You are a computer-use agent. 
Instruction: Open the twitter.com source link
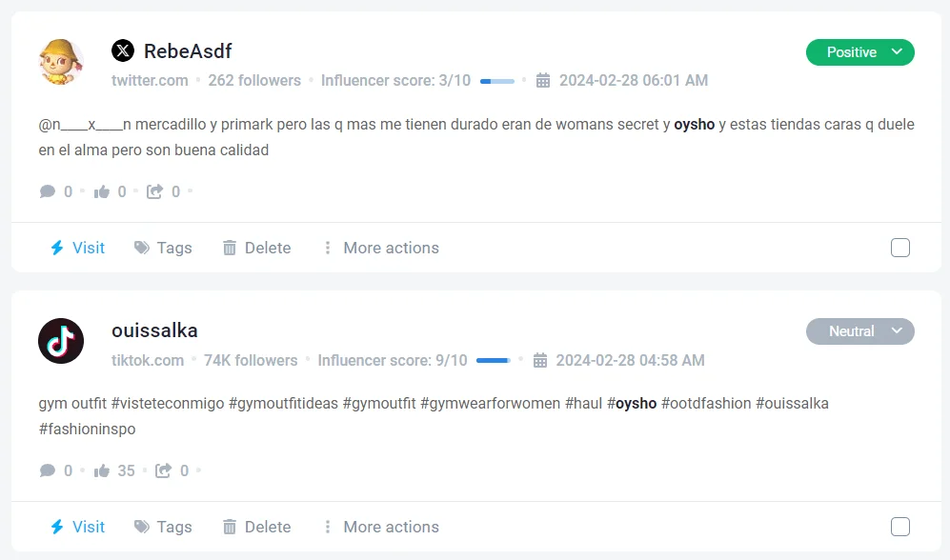(x=150, y=81)
